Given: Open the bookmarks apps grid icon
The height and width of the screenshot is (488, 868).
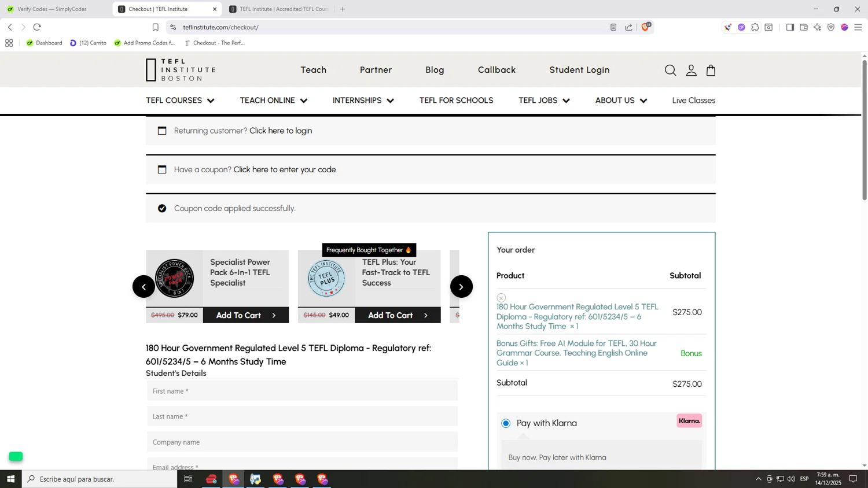Looking at the screenshot, I should tap(9, 43).
